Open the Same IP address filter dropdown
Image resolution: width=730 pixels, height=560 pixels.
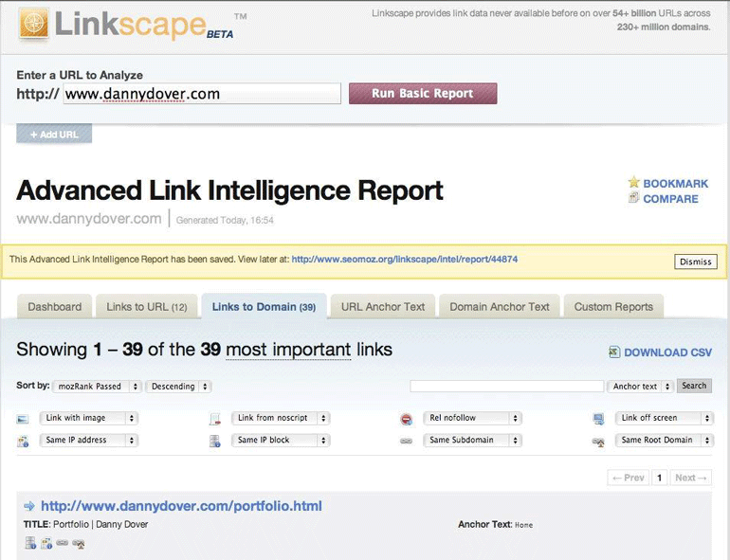[89, 440]
